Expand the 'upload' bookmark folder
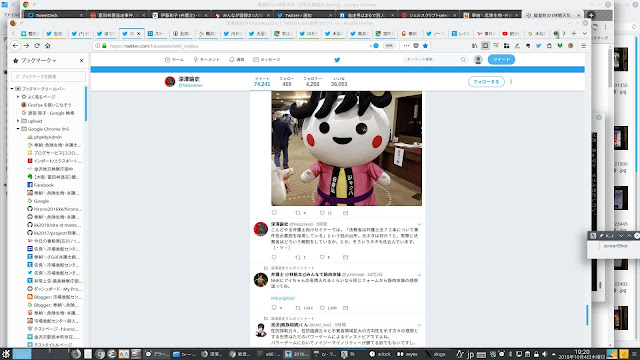The image size is (640, 360). (18, 121)
